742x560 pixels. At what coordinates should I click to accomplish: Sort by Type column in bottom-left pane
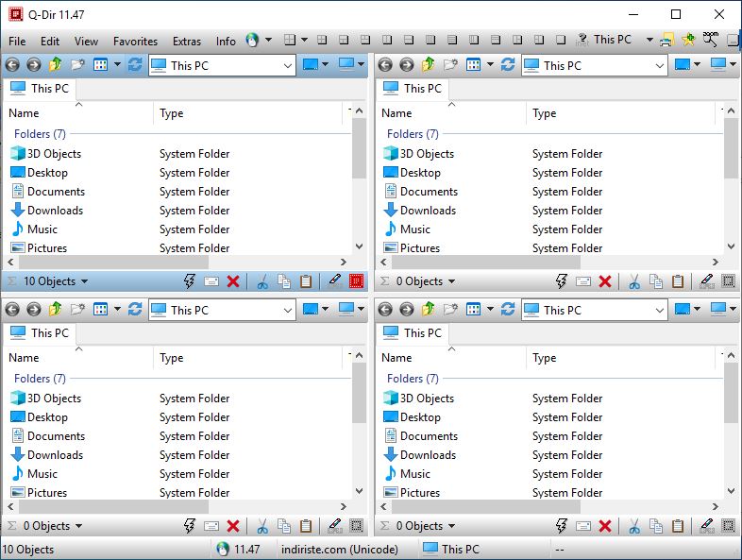click(248, 358)
